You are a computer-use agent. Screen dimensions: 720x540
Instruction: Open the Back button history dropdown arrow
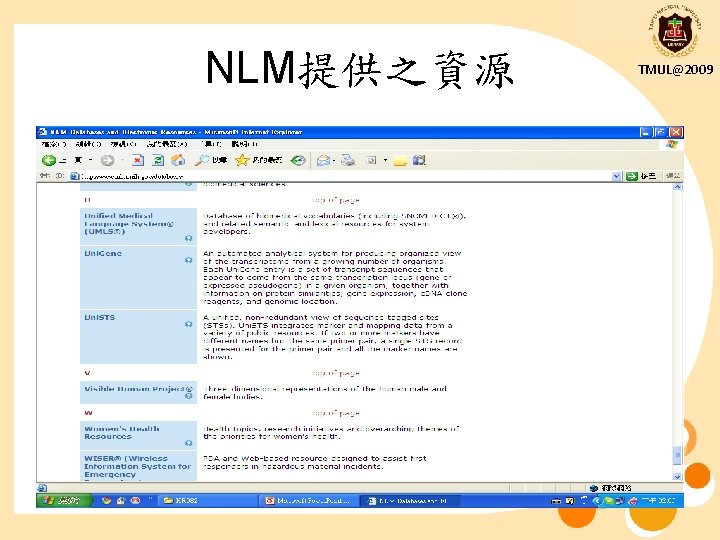pos(91,160)
